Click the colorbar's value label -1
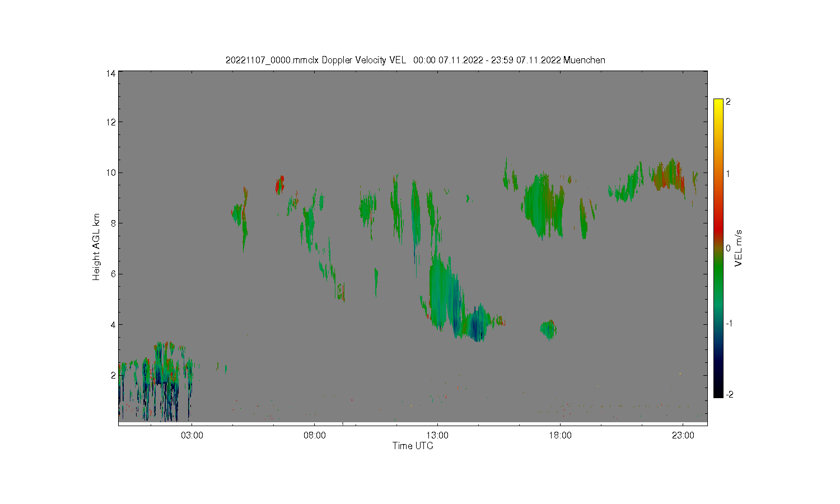This screenshot has height=504, width=840. [730, 323]
